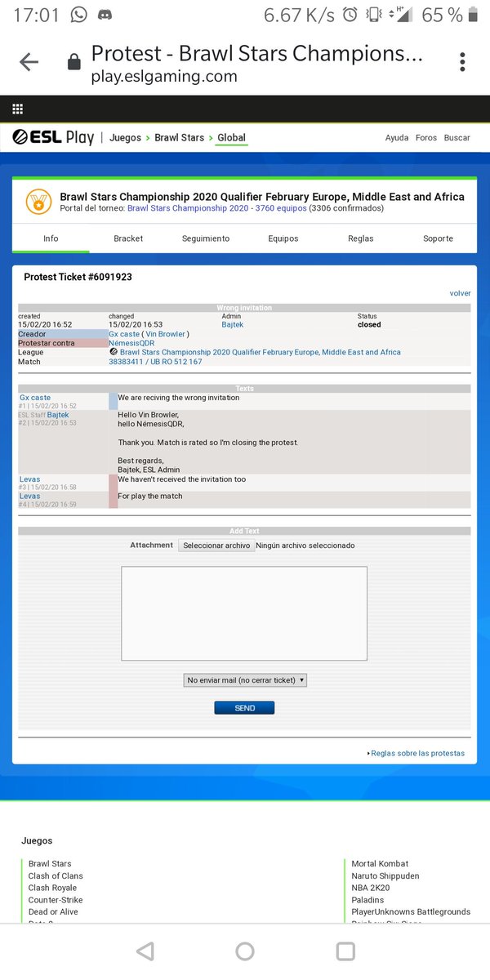
Task: Click the Seleccionar archivo attachment button
Action: (216, 546)
